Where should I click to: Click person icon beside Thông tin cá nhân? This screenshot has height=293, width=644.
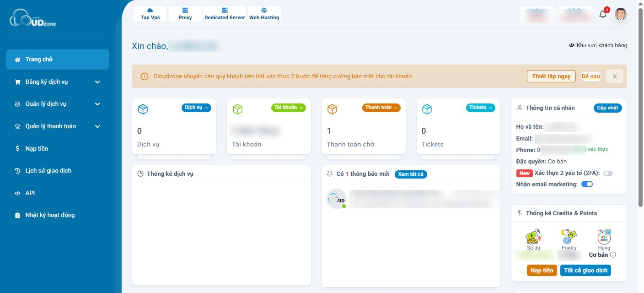[x=520, y=108]
